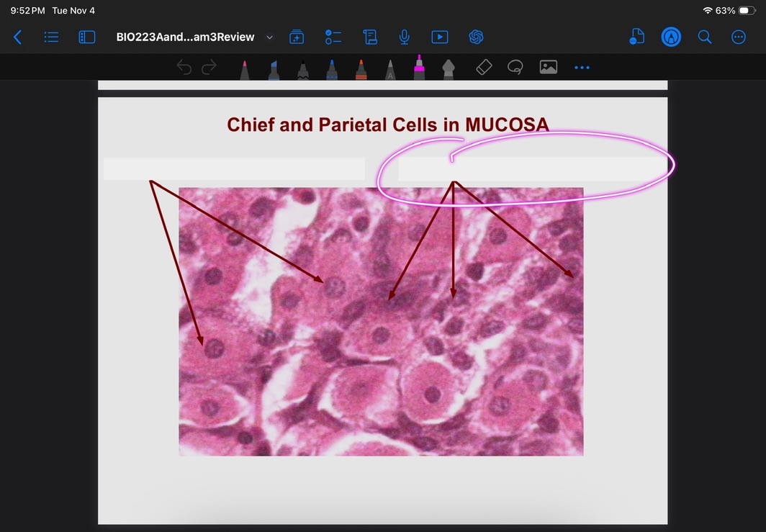Tap the right blank label box
This screenshot has height=532, width=766.
pos(533,168)
